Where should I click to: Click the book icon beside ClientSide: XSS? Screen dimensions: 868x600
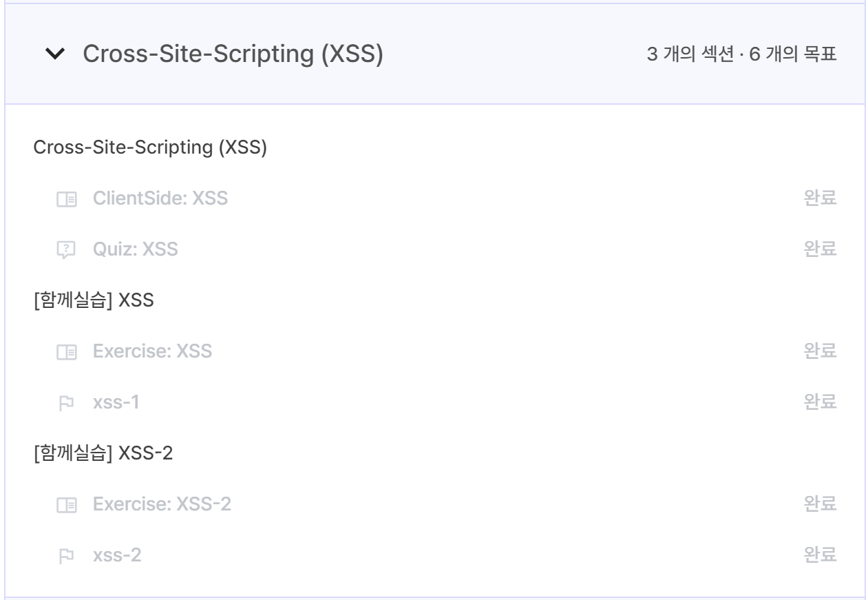coord(65,200)
